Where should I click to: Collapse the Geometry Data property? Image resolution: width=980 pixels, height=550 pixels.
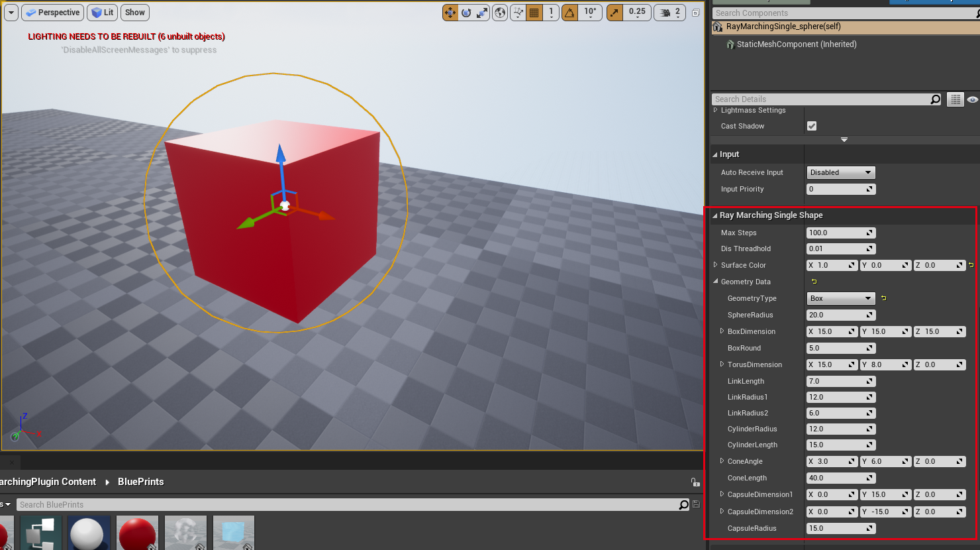pyautogui.click(x=715, y=282)
